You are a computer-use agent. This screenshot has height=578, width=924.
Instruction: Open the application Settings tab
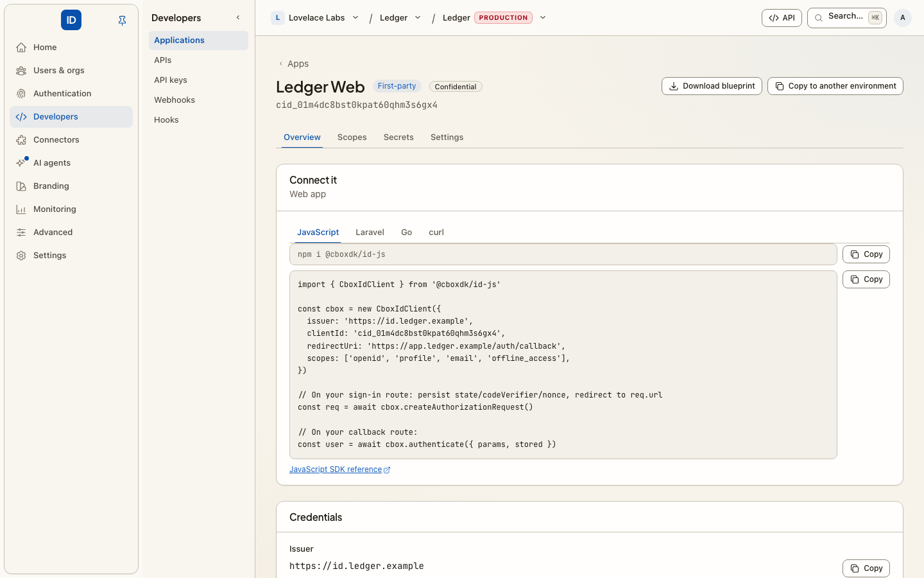(447, 137)
